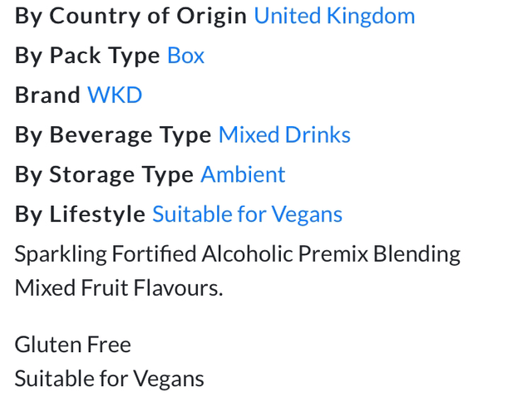The image size is (532, 397).
Task: Click the By Lifestyle label
Action: pos(80,214)
